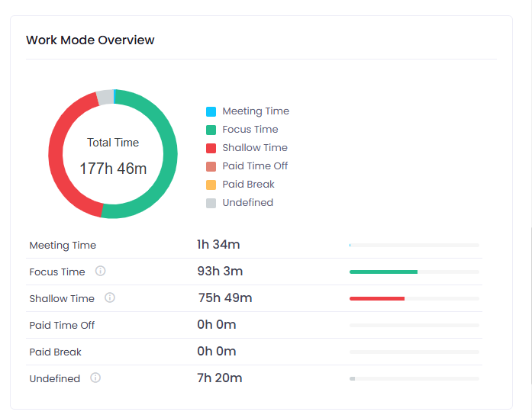Click the Meeting Time value 1h 34m

point(218,245)
